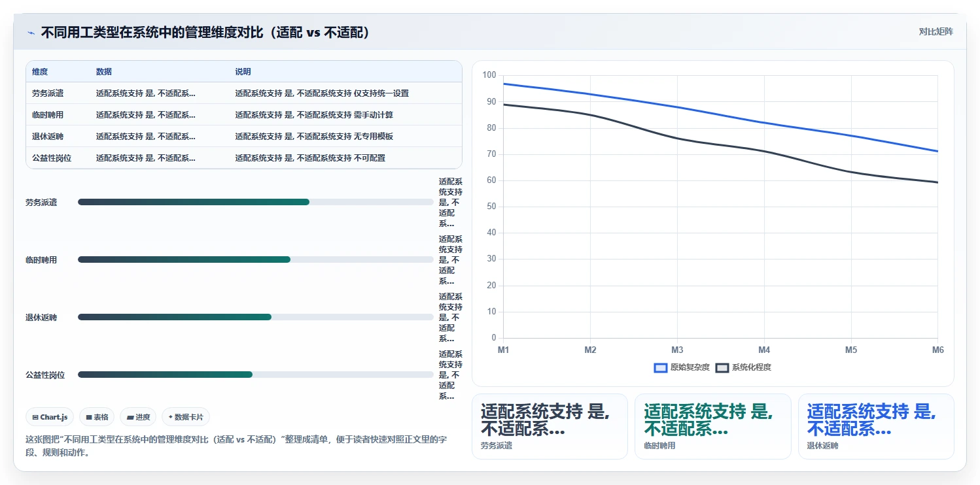Open the 临时聘用 data card
Image resolution: width=980 pixels, height=485 pixels.
(x=712, y=426)
